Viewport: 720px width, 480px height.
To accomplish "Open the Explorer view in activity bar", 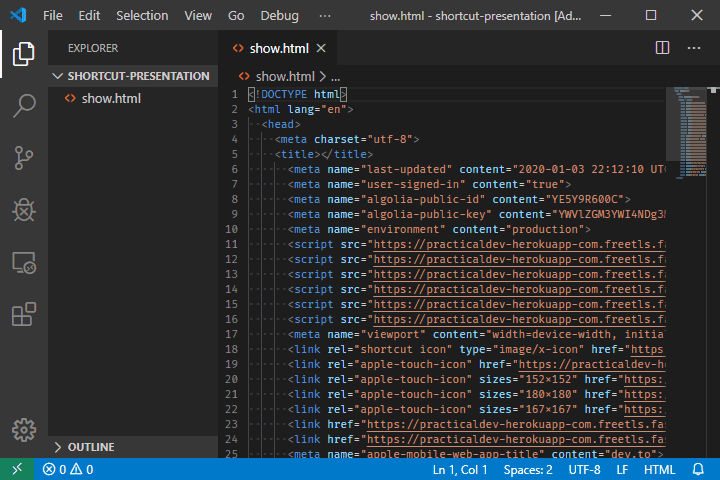I will [x=24, y=54].
